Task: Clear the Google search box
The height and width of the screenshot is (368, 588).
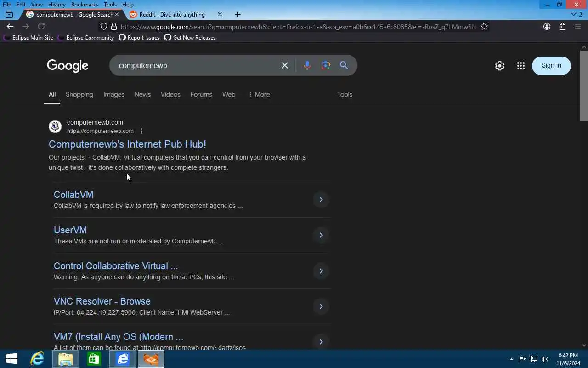Action: (285, 65)
